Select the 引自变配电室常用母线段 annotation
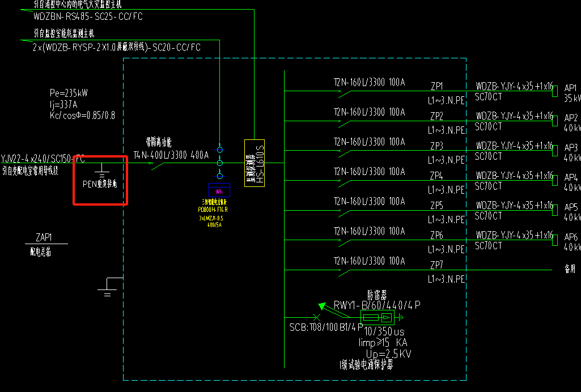This screenshot has height=392, width=581. point(31,171)
